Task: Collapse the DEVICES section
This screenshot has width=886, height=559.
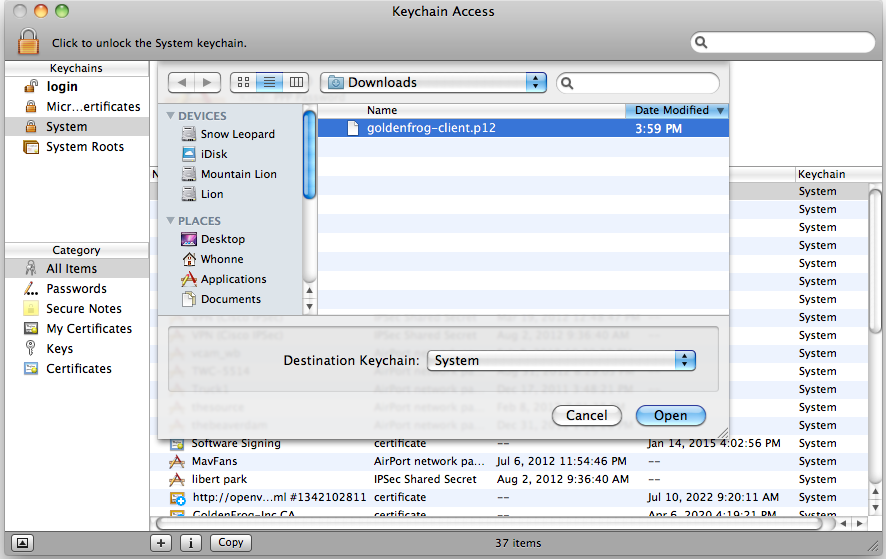Action: click(x=170, y=115)
